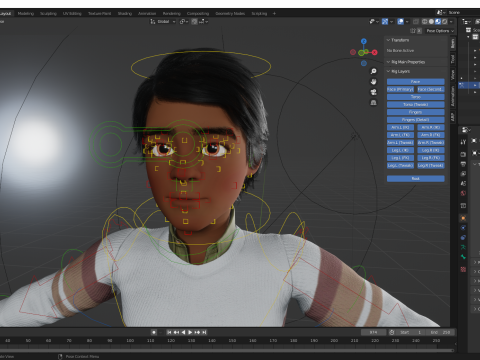Open the Scripting workspace tab
Viewport: 480px width, 360px height.
tap(259, 14)
